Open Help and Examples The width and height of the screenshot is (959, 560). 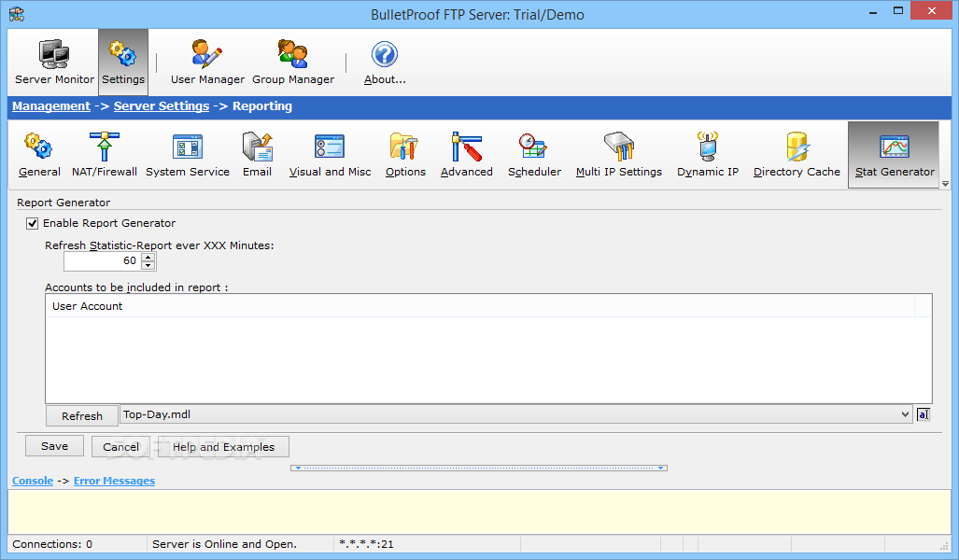(223, 447)
